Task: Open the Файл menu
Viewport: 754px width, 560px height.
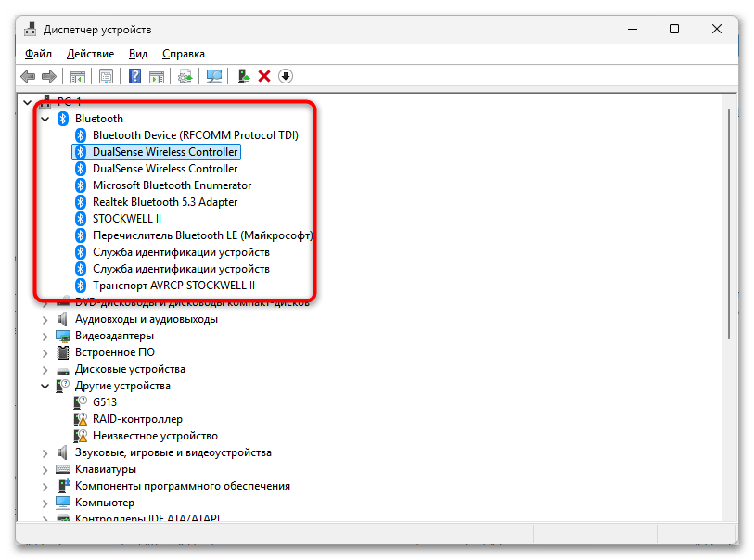Action: coord(38,54)
